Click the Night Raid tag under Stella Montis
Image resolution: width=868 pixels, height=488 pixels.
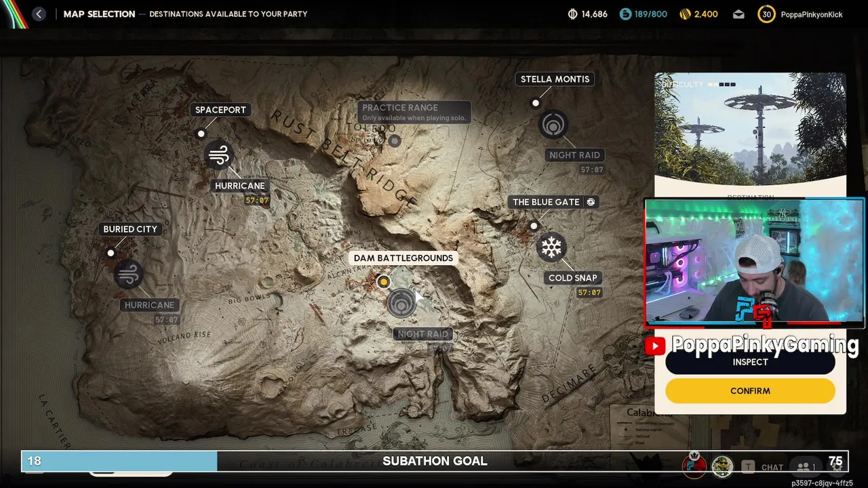[x=575, y=155]
